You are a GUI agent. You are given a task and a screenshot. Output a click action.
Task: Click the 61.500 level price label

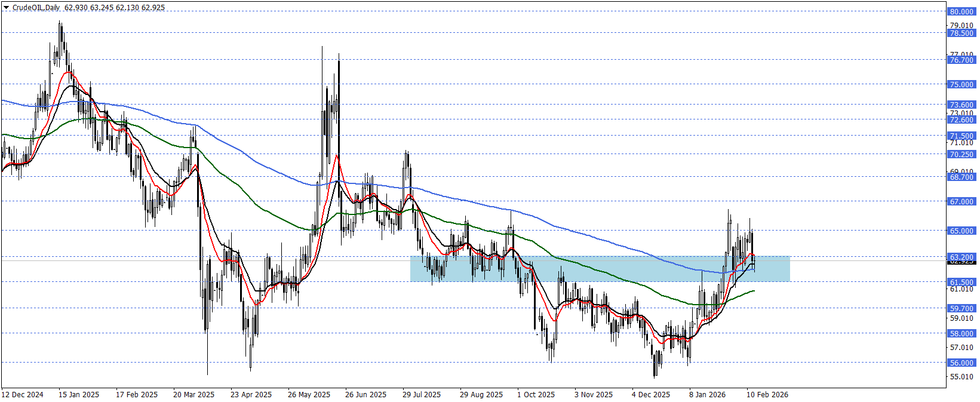tap(961, 282)
